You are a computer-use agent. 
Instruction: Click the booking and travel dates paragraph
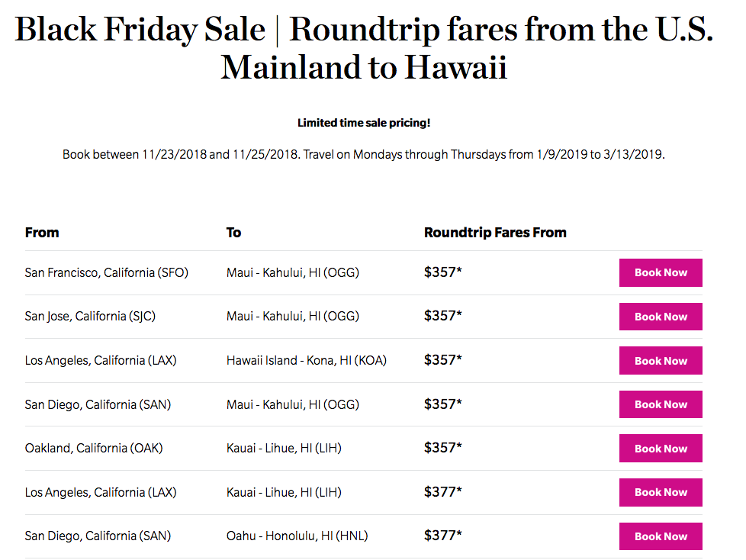(364, 155)
